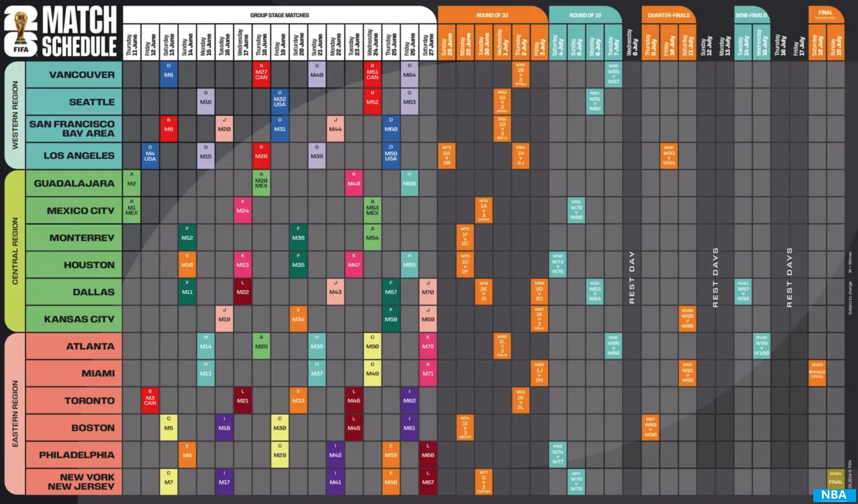Click the Semi-Finals header
This screenshot has height=504, width=858.
click(x=751, y=15)
